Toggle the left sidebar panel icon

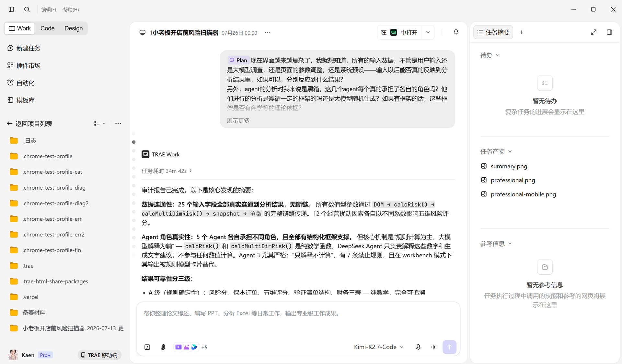11,9
